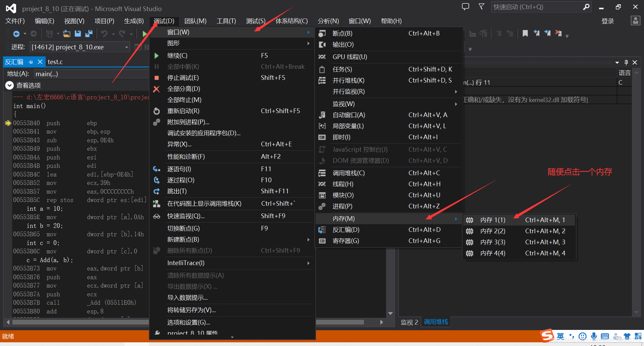Click Step Over menu item

pyautogui.click(x=232, y=180)
